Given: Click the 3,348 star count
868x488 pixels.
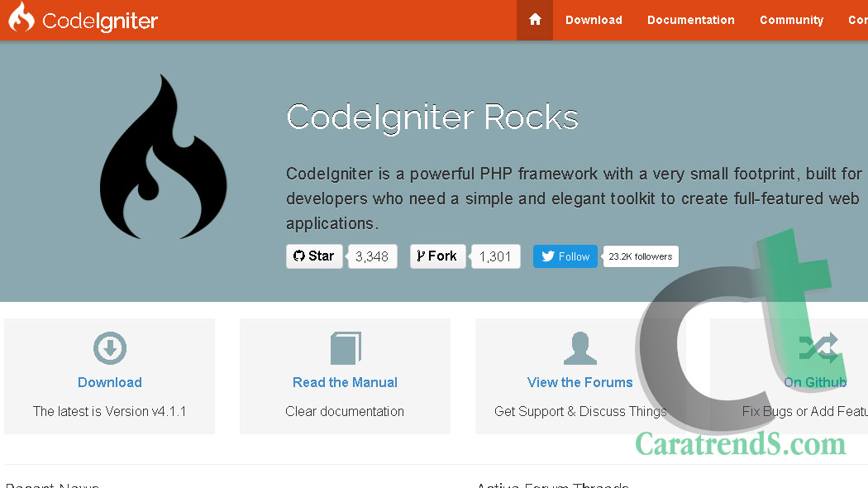Looking at the screenshot, I should [x=372, y=256].
